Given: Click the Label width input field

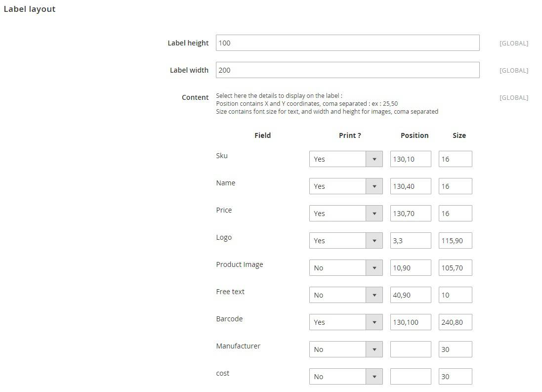Looking at the screenshot, I should pyautogui.click(x=347, y=70).
